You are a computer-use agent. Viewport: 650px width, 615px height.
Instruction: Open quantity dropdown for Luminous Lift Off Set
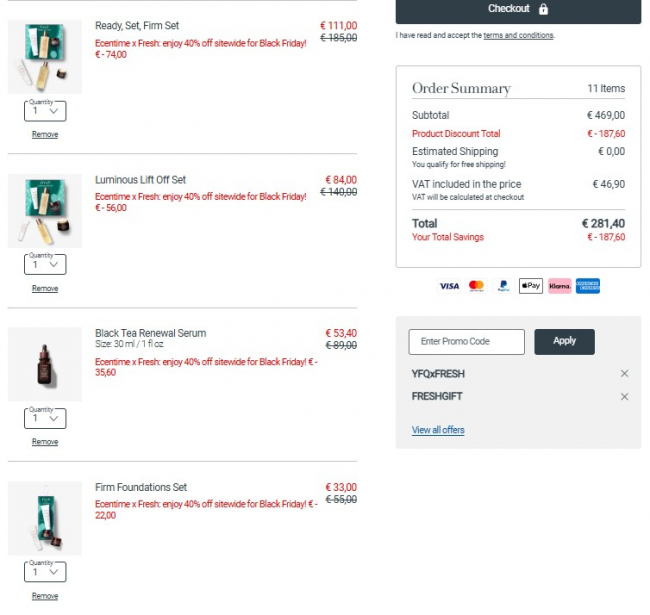[45, 265]
